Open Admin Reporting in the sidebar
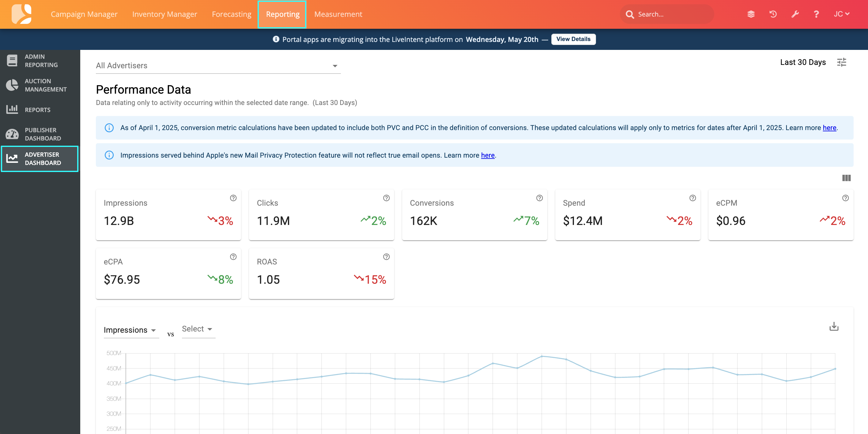Screen dimensions: 868x434 point(40,61)
